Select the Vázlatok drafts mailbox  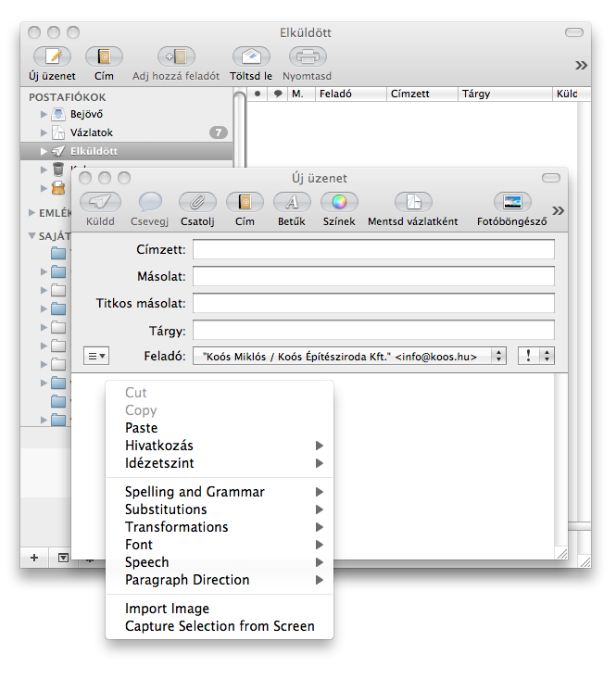coord(126,132)
